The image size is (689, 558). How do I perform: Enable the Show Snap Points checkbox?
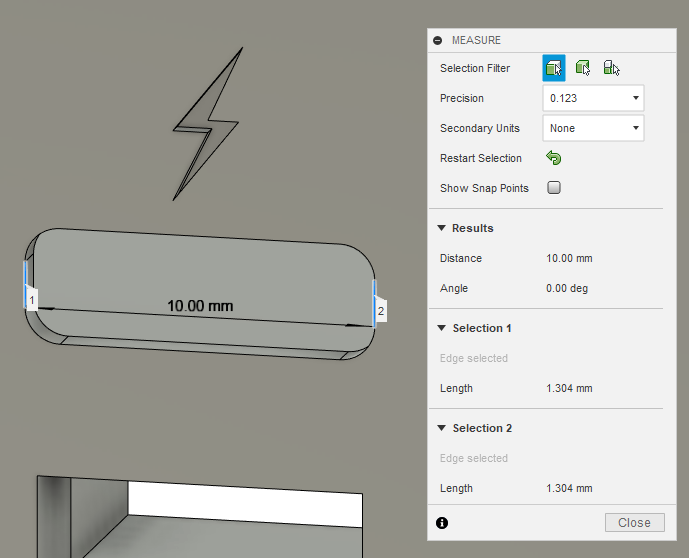pyautogui.click(x=554, y=188)
